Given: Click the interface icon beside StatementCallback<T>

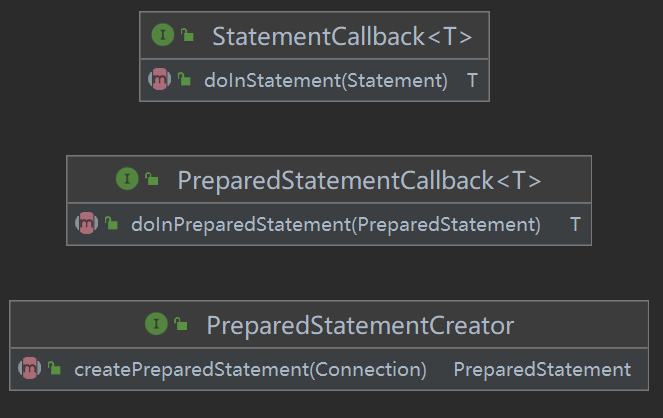Looking at the screenshot, I should point(163,36).
